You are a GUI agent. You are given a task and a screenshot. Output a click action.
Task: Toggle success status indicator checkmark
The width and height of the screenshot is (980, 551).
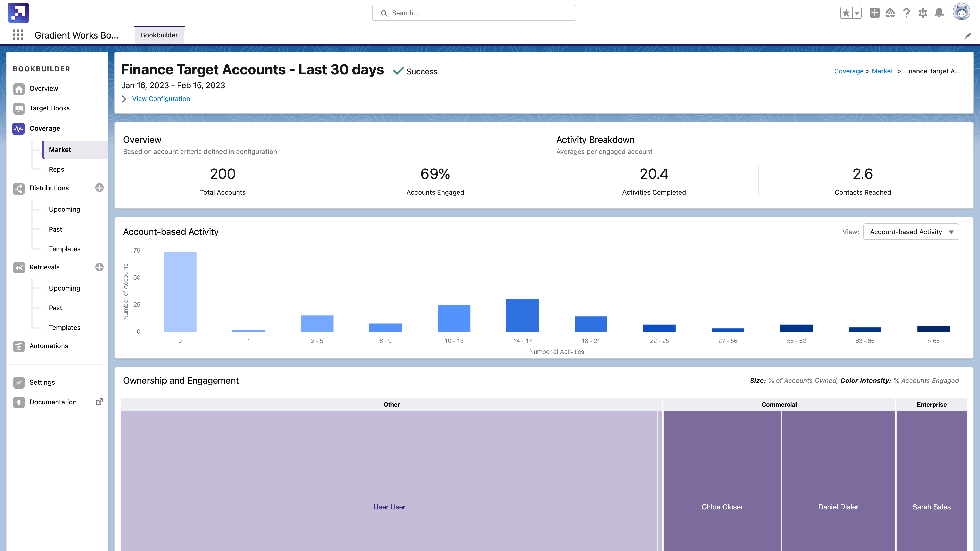click(398, 71)
